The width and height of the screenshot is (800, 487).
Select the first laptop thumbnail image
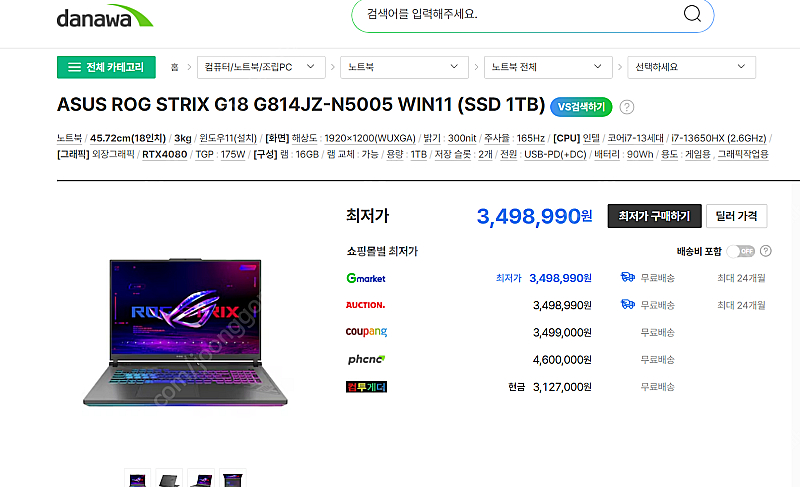pyautogui.click(x=137, y=478)
